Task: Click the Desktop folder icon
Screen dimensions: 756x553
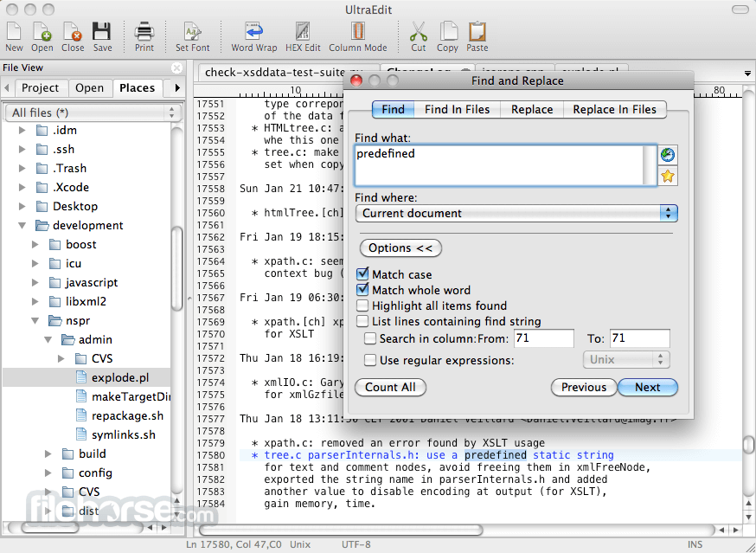Action: [42, 207]
